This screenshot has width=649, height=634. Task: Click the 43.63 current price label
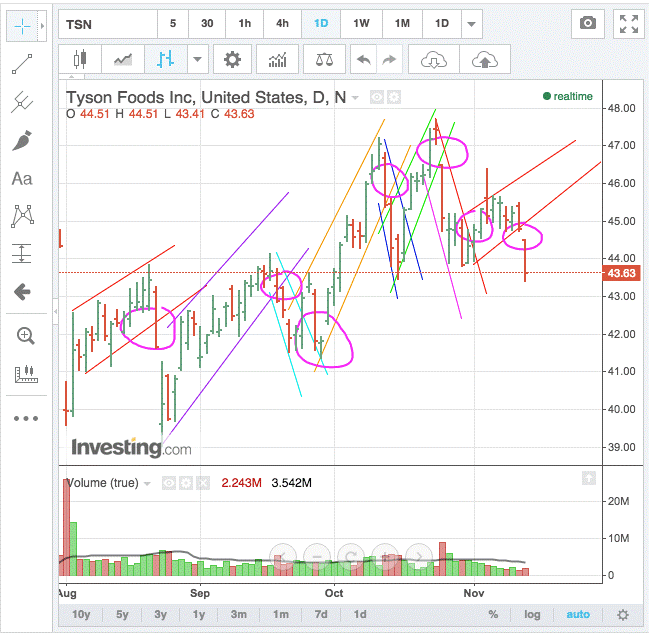(x=621, y=273)
